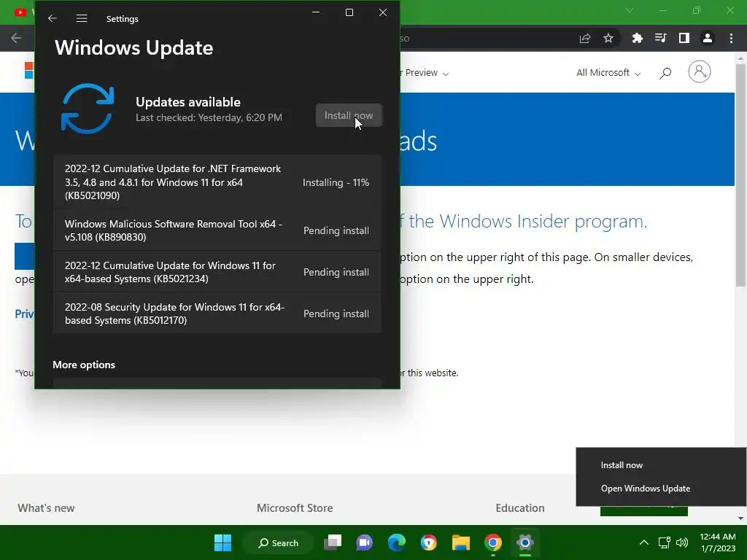Open the Chrome three-dot menu

pos(731,38)
